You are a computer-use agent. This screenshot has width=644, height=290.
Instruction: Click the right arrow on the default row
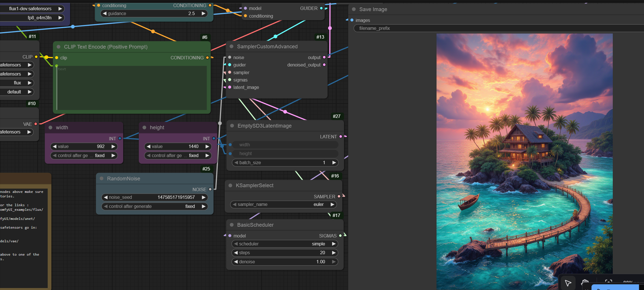click(30, 92)
